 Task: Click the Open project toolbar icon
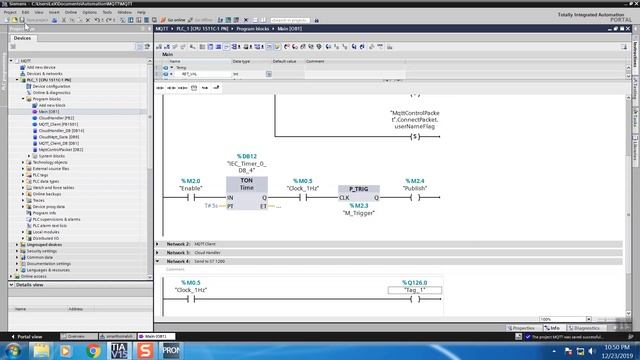tap(15, 20)
